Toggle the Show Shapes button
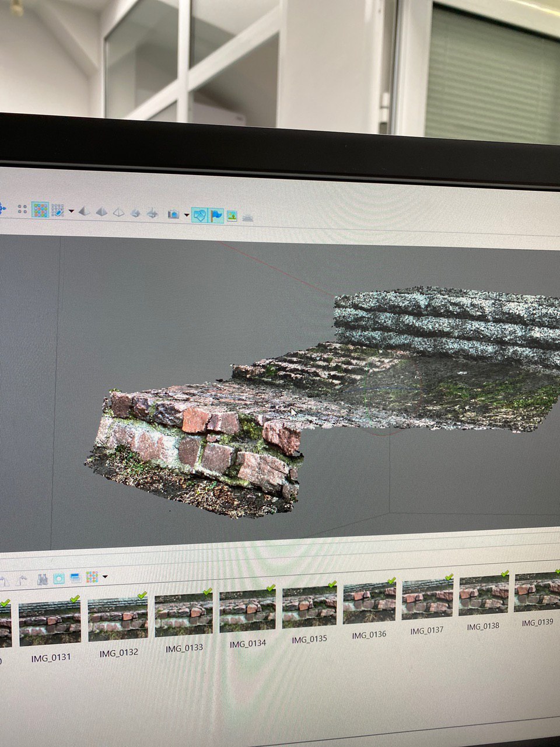The width and height of the screenshot is (560, 747). pos(199,215)
